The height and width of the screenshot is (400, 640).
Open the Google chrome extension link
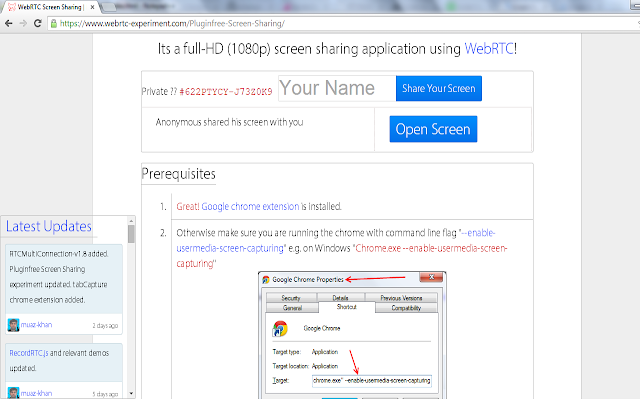[x=250, y=207]
